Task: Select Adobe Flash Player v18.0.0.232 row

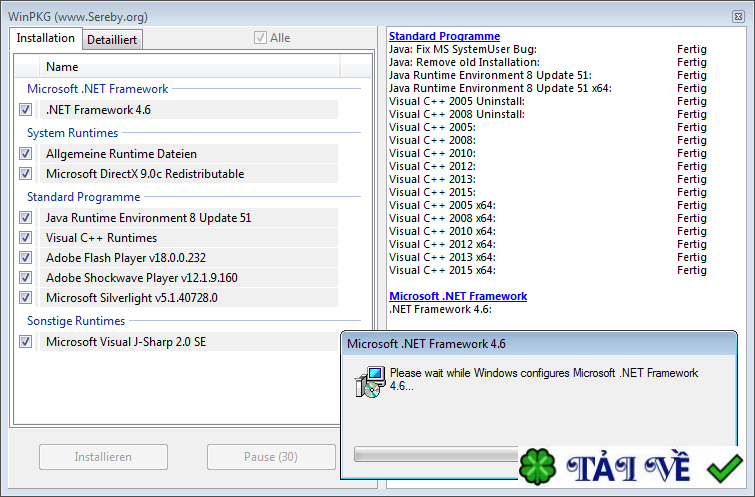Action: [x=189, y=258]
